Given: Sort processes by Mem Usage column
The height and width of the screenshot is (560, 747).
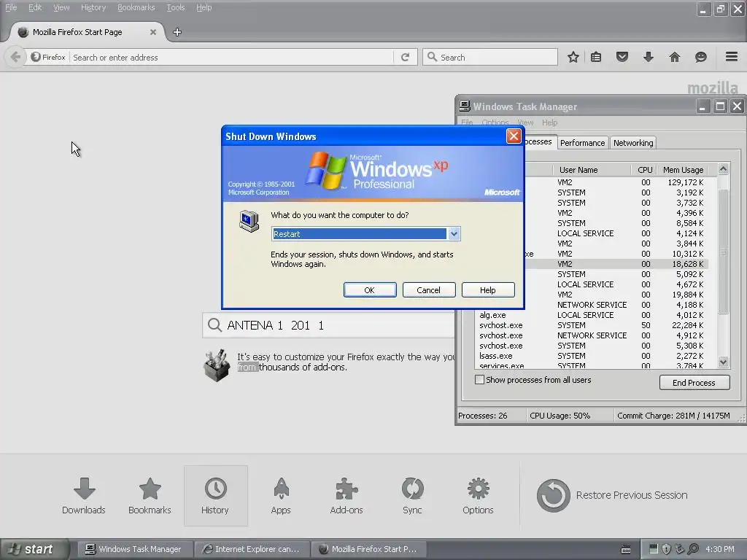Looking at the screenshot, I should pos(683,170).
